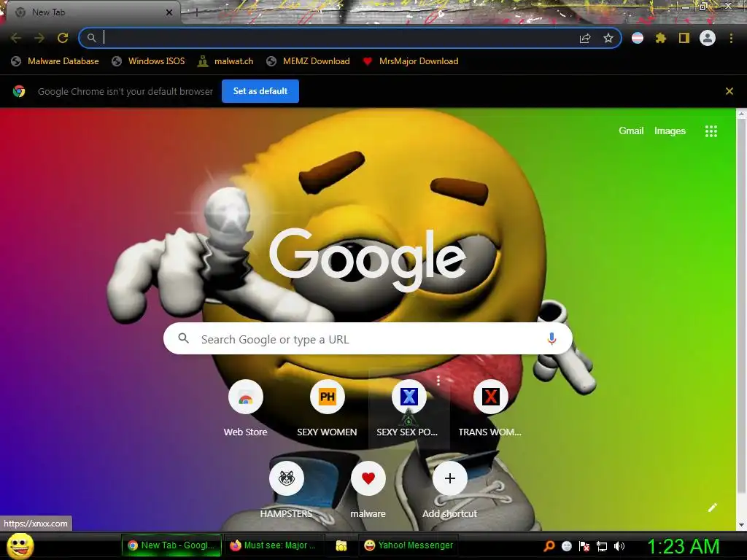Open Chrome's three-dot menu
This screenshot has height=560, width=747.
[731, 38]
